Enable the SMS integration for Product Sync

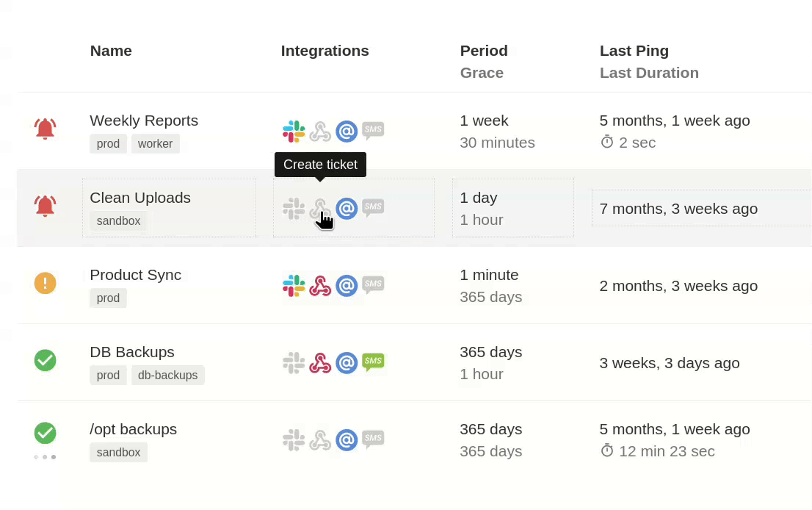[373, 285]
